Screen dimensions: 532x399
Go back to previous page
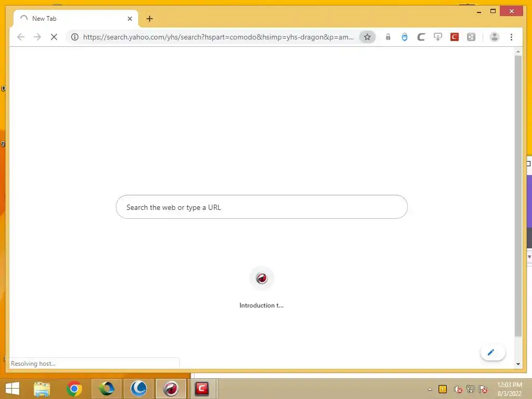pyautogui.click(x=21, y=37)
